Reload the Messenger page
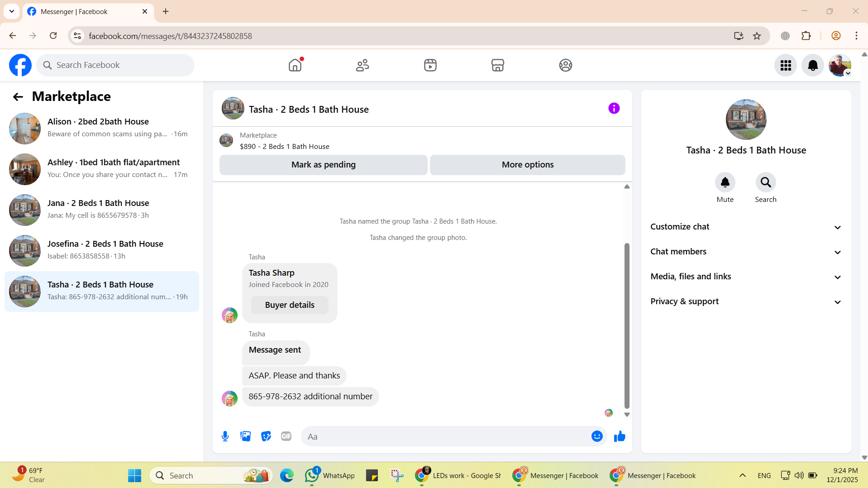The height and width of the screenshot is (488, 868). click(53, 36)
